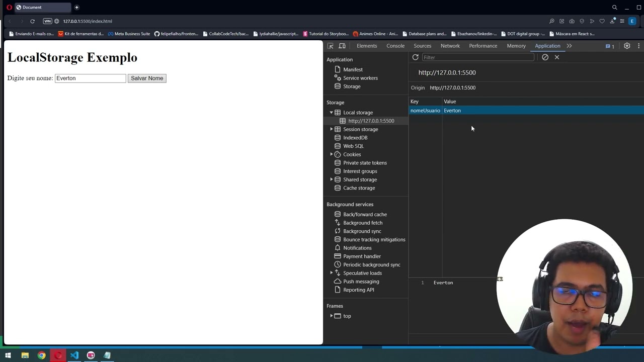Refresh the local storage table
Image resolution: width=644 pixels, height=362 pixels.
coord(416,57)
